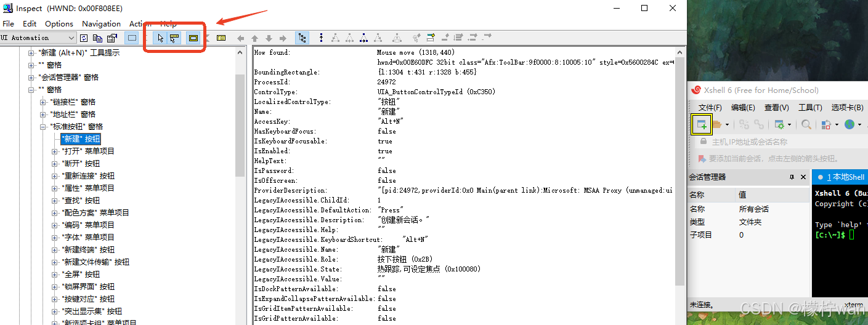The width and height of the screenshot is (868, 325).
Task: Toggle the watch cursor arrow button
Action: pyautogui.click(x=160, y=38)
